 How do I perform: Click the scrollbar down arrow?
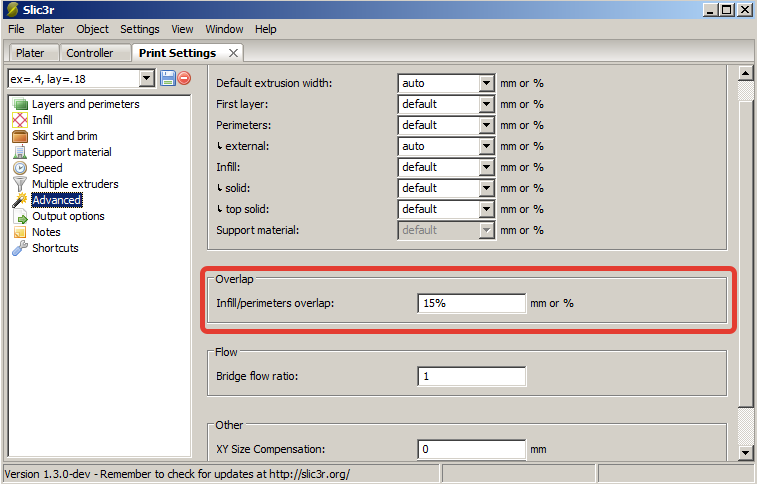pos(745,453)
